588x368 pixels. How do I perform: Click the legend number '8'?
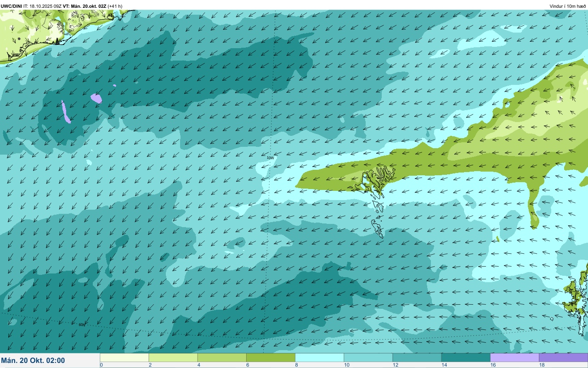tap(296, 365)
